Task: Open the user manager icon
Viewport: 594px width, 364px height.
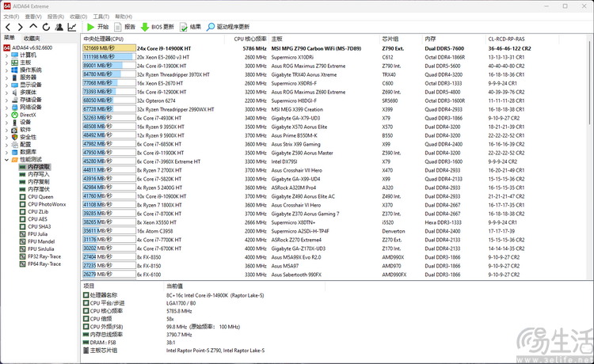Action: tap(58, 27)
